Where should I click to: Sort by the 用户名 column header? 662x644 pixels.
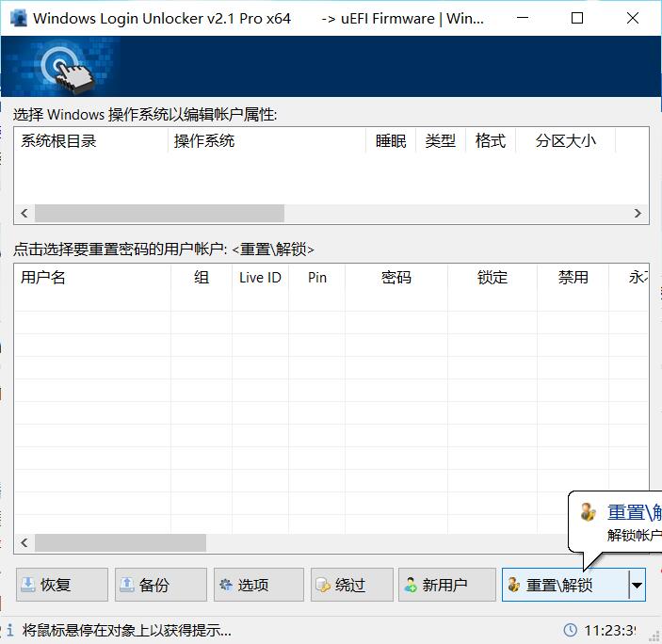click(x=43, y=278)
